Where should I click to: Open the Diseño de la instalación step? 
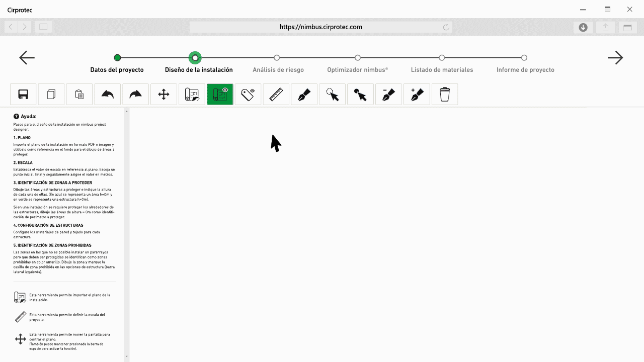(x=199, y=70)
